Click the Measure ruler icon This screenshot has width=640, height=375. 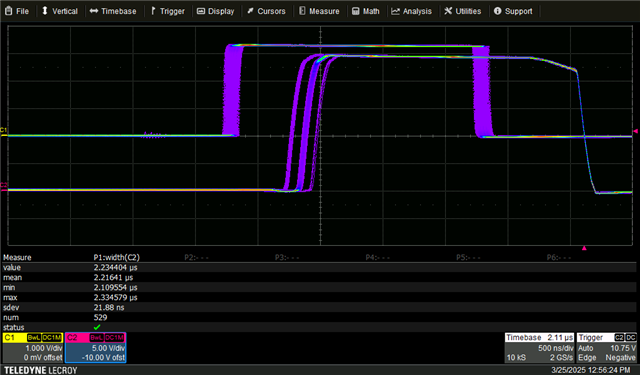pos(302,11)
